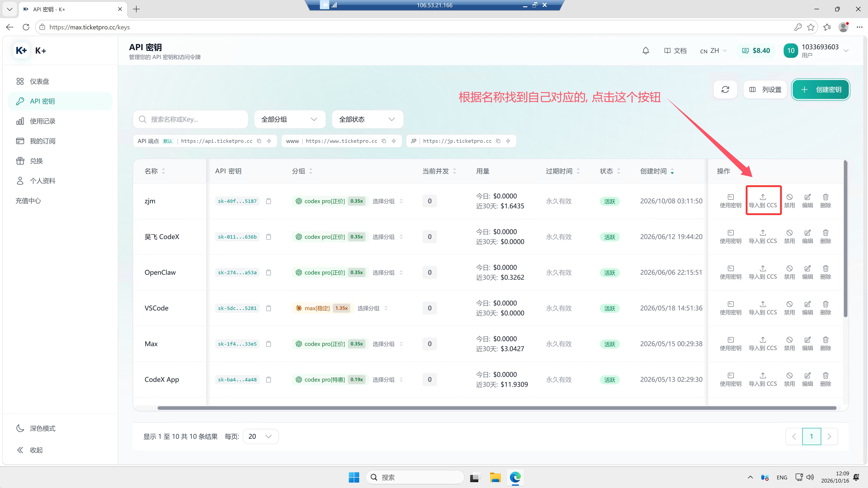Disable the OpenClaw key via 禁用
The image size is (868, 488).
point(790,272)
